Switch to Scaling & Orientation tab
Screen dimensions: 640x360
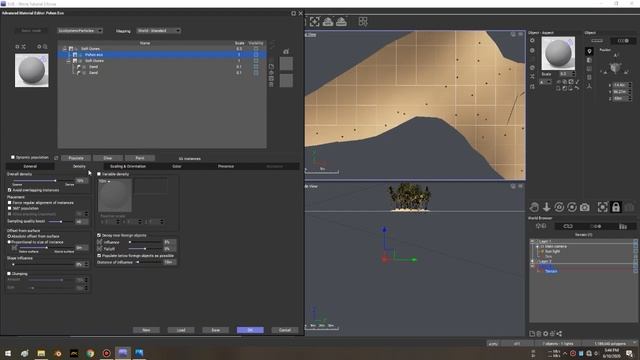128,167
